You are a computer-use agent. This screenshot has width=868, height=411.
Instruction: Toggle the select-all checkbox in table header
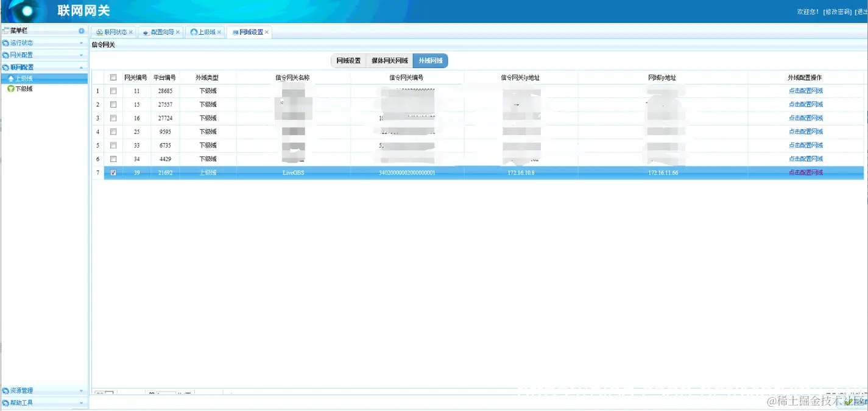click(113, 77)
